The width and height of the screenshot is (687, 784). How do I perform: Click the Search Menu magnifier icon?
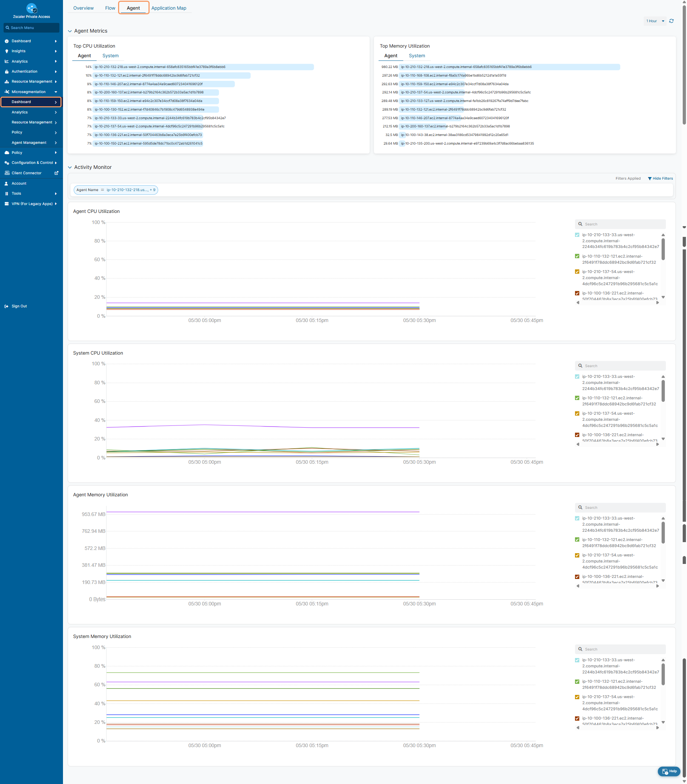[7, 28]
